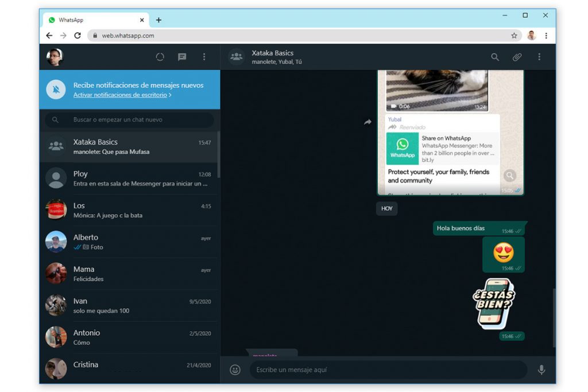Type in the Escribe un mensaje field
The image size is (588, 392).
[x=388, y=370]
